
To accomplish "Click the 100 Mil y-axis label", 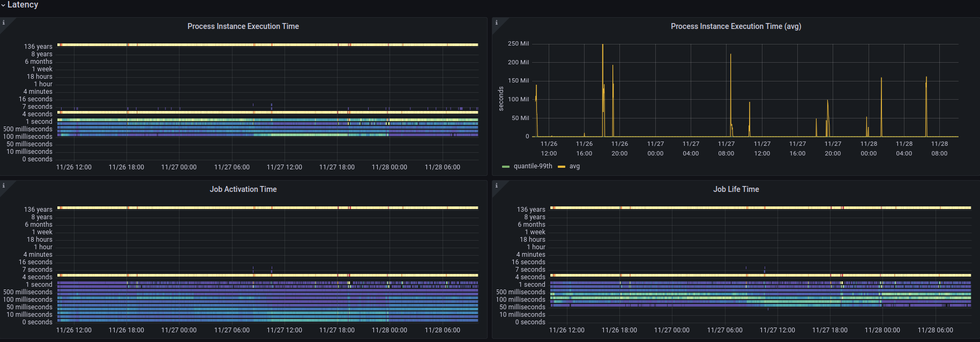I will click(x=518, y=99).
